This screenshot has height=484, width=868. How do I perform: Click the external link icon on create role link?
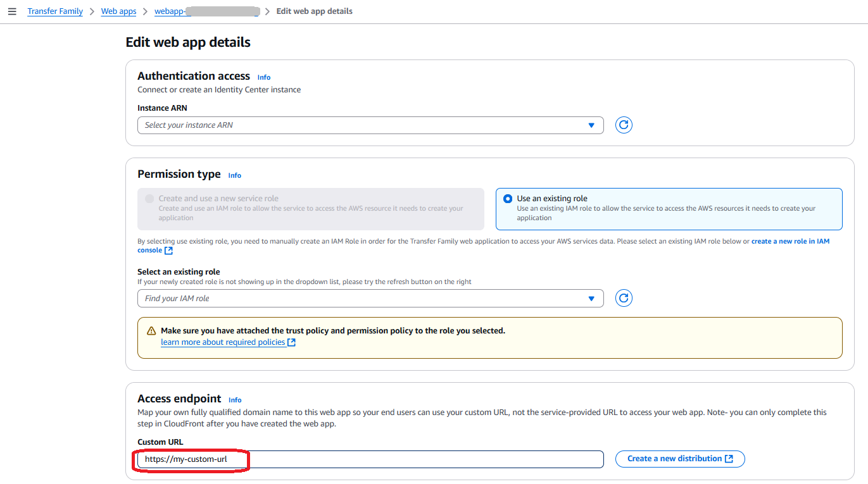pyautogui.click(x=170, y=250)
